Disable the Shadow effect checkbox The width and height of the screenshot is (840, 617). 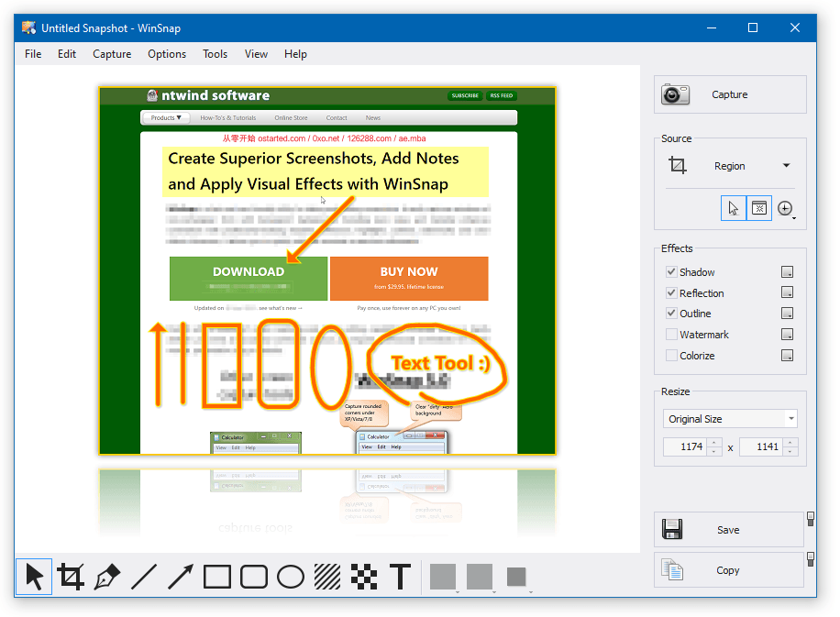pos(671,271)
